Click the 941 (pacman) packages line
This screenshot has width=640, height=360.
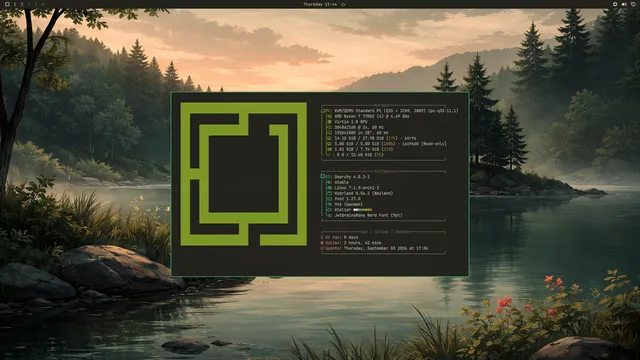349,204
